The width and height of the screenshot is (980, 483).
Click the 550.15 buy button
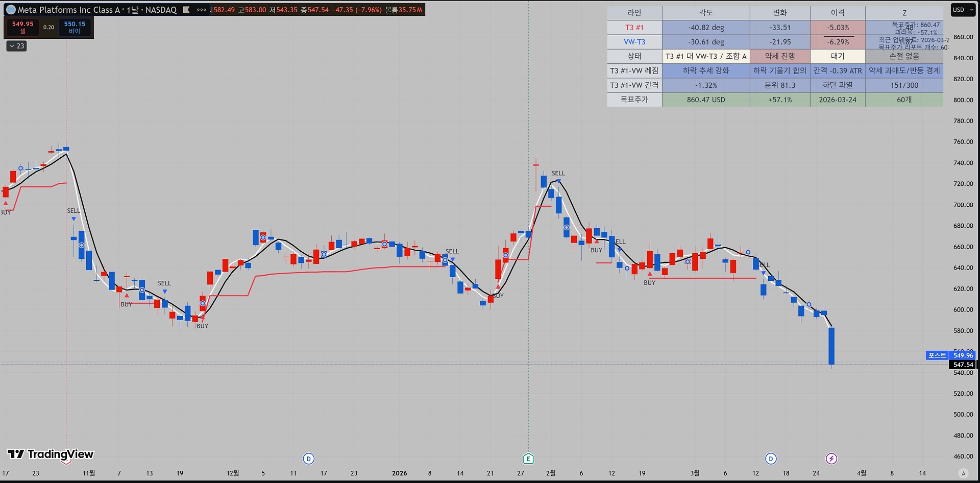pyautogui.click(x=75, y=27)
